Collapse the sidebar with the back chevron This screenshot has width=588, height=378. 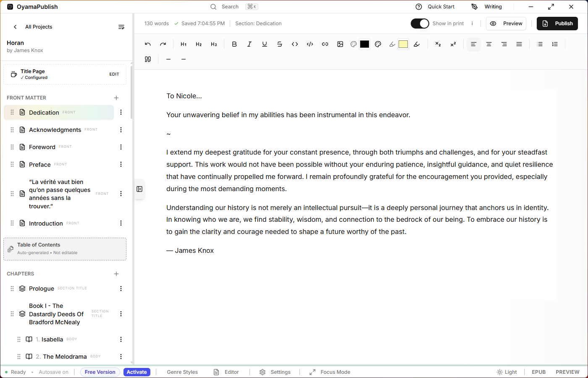click(x=15, y=26)
